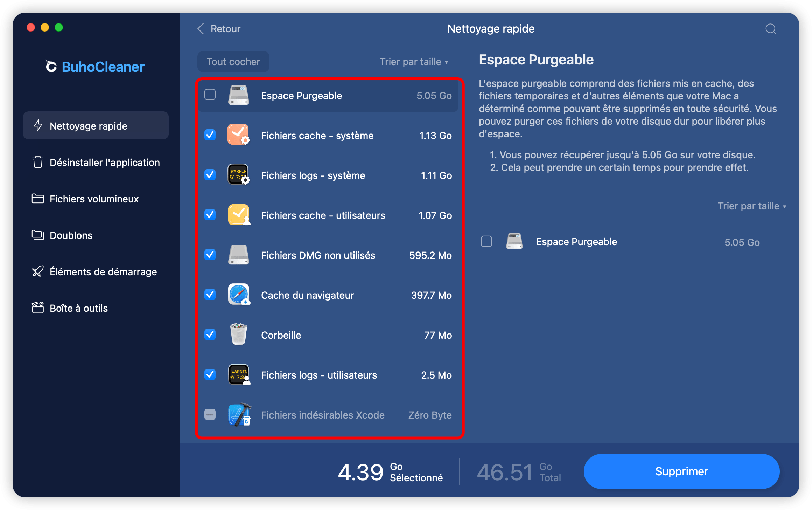812x510 pixels.
Task: Check the Espace Purgeable checkbox in the category list
Action: [x=210, y=95]
